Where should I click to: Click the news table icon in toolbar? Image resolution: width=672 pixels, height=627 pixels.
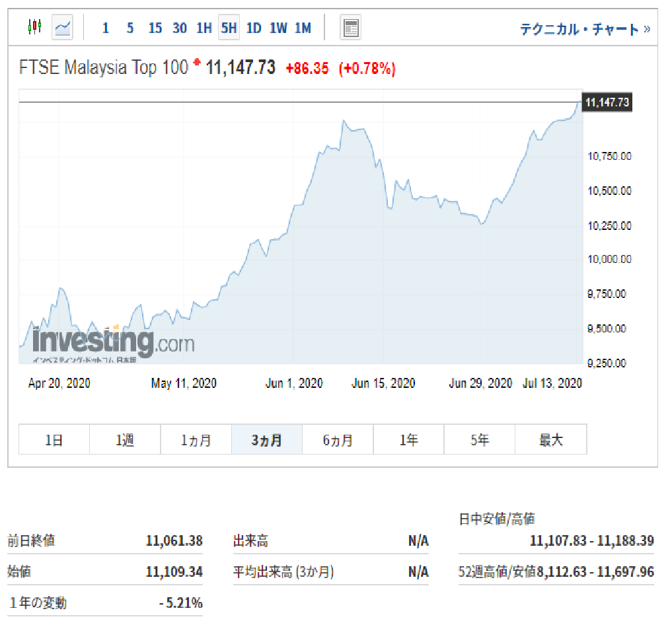coord(350,28)
